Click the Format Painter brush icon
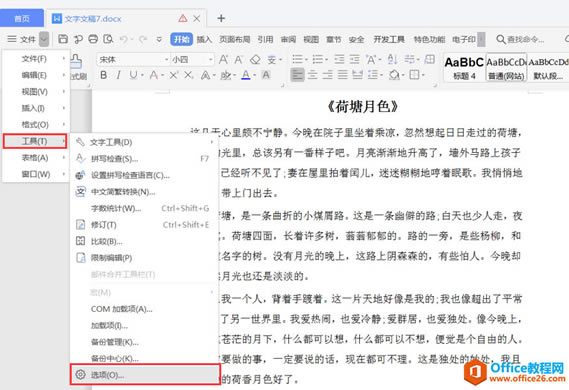Image resolution: width=569 pixels, height=390 pixels. [x=77, y=62]
